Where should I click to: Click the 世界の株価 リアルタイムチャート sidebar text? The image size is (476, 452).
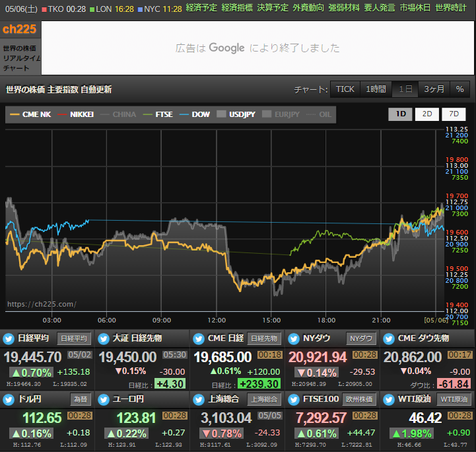click(21, 58)
